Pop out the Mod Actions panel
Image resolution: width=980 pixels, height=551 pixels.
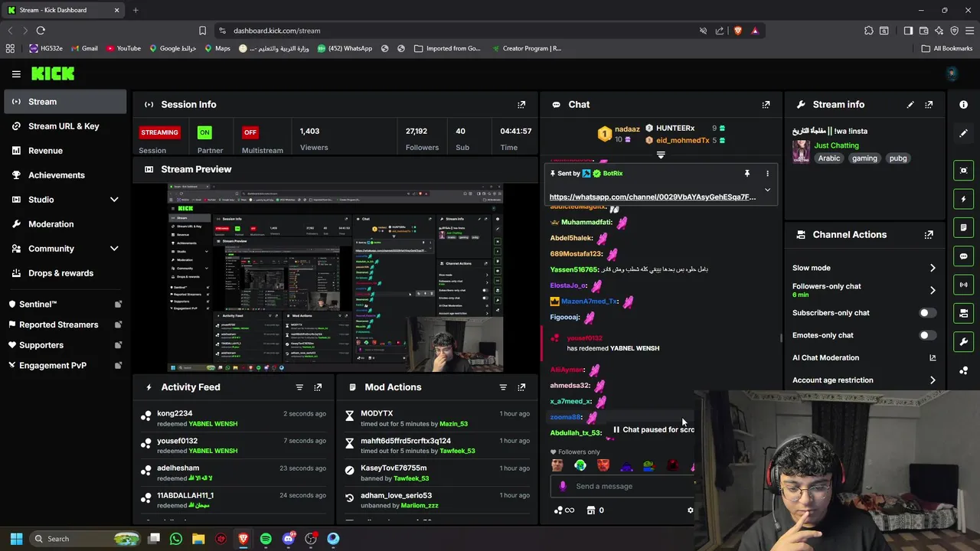click(x=521, y=387)
